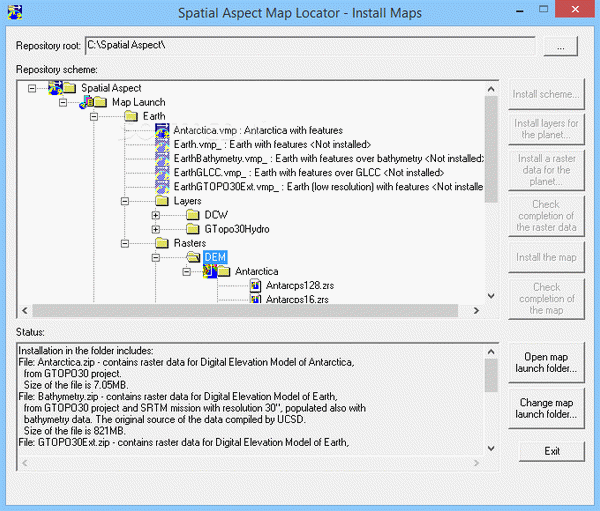Maximize the Install Maps window
Viewport: 600px width, 511px height.
click(543, 9)
